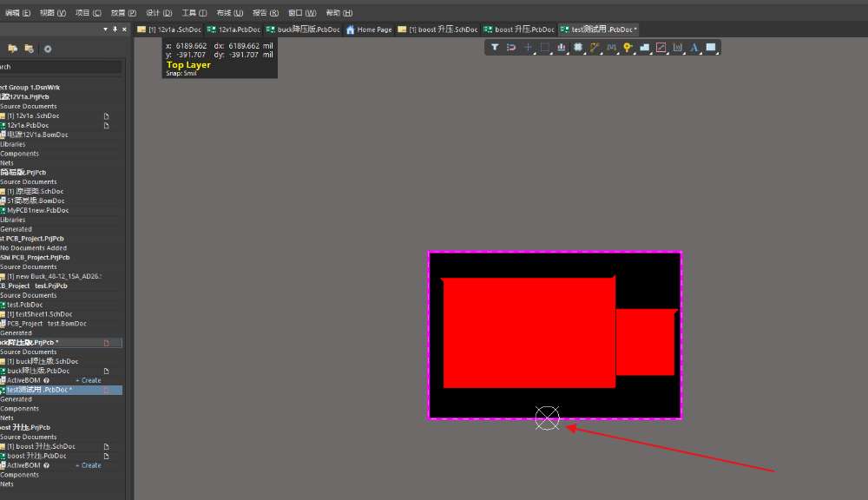The width and height of the screenshot is (868, 500).
Task: Select the Place String text tool
Action: 694,48
